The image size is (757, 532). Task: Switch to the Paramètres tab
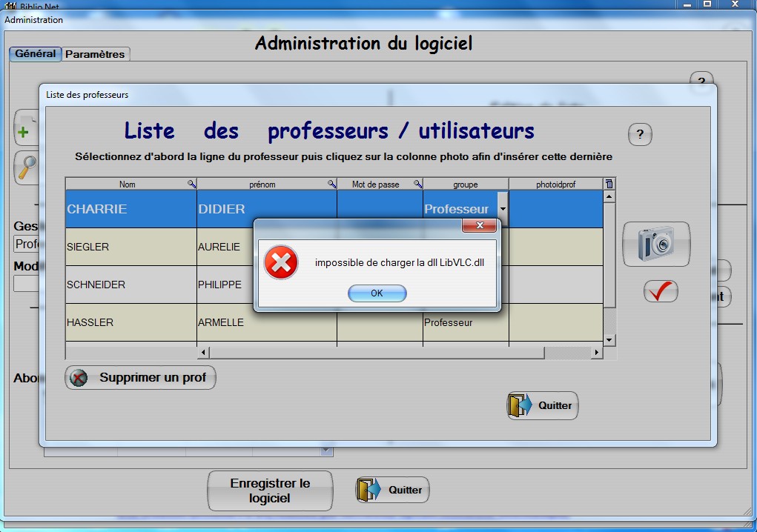[96, 54]
